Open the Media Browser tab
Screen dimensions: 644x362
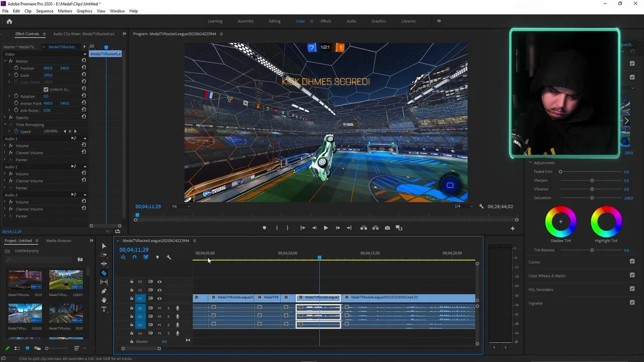pyautogui.click(x=59, y=241)
